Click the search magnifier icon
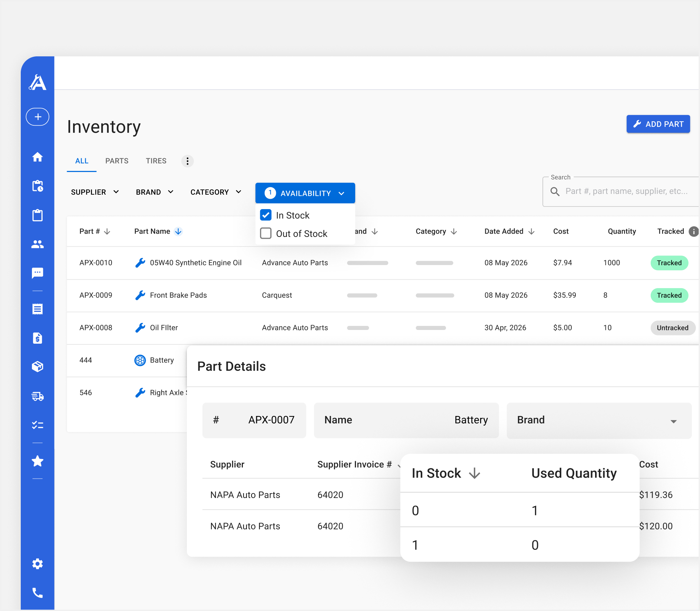 555,191
